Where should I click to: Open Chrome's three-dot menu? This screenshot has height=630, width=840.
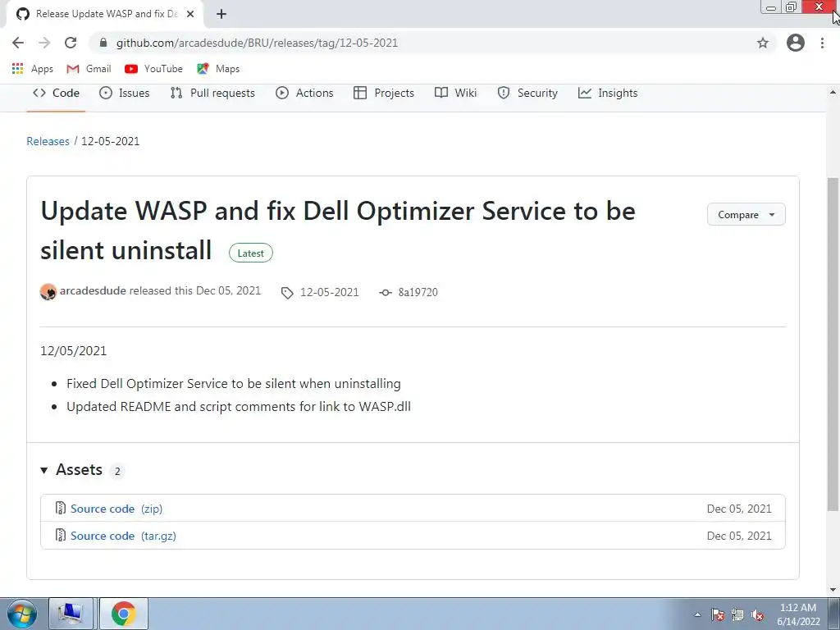tap(822, 43)
